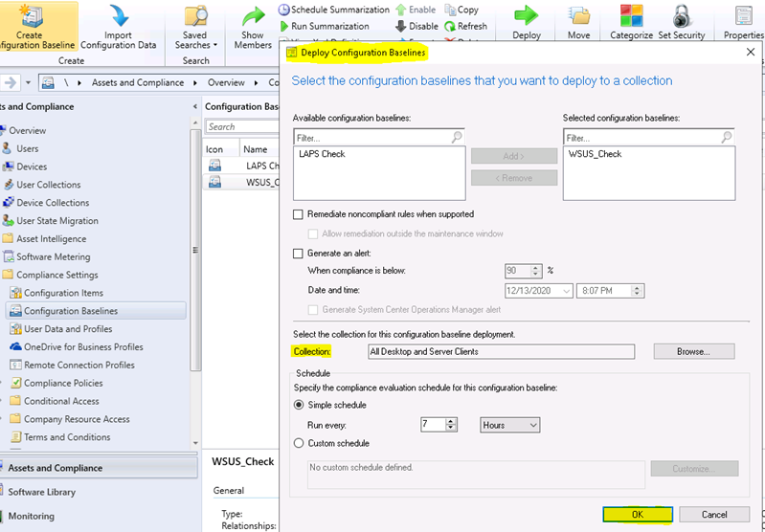Click Run Summarization in ribbon

click(325, 26)
